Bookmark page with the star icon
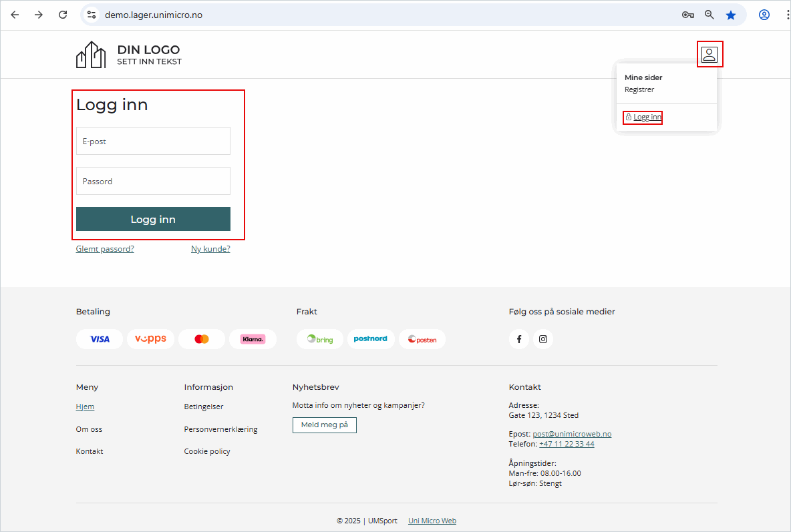Image resolution: width=791 pixels, height=532 pixels. click(731, 15)
